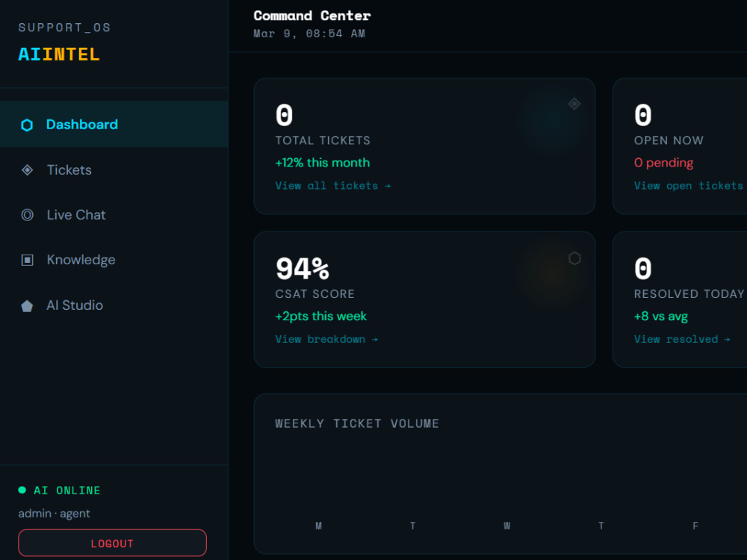Click the +12% this month text

pyautogui.click(x=323, y=163)
